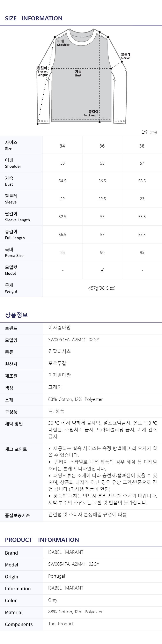Click the 단위 (cm) unit note
Viewport: 162px width, 644px height.
149,132
